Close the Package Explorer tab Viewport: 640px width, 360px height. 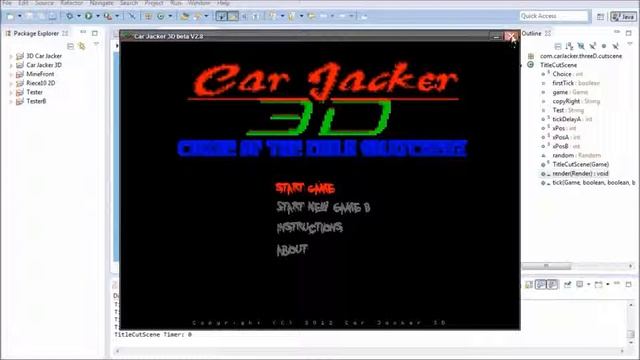coord(65,33)
